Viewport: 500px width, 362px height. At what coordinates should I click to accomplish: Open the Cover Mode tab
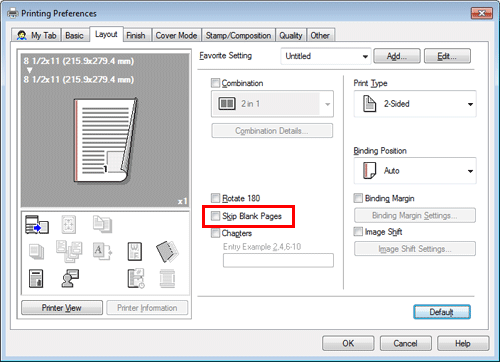coord(176,35)
